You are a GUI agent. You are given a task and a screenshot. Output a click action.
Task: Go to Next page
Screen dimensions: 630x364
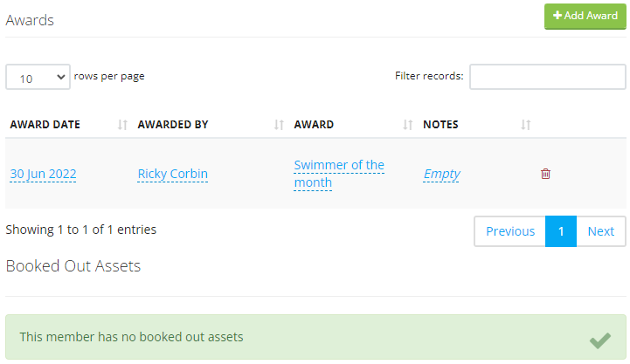tap(600, 231)
